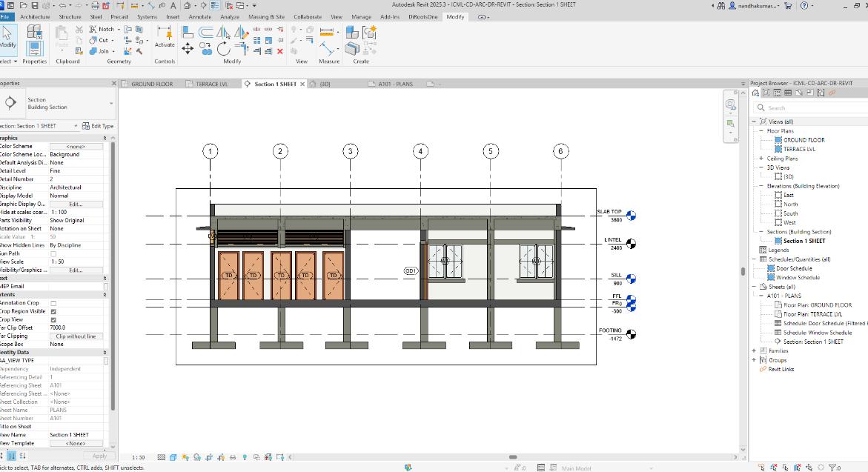Switch to the GROUND FLOOR view tab

(x=152, y=84)
